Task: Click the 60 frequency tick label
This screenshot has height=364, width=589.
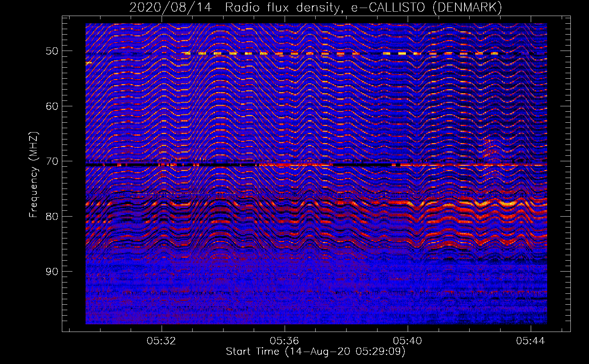Action: [x=52, y=106]
